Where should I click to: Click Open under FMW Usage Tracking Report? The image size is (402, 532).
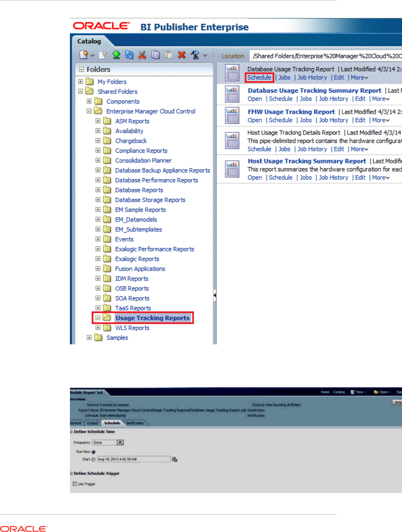click(x=255, y=120)
